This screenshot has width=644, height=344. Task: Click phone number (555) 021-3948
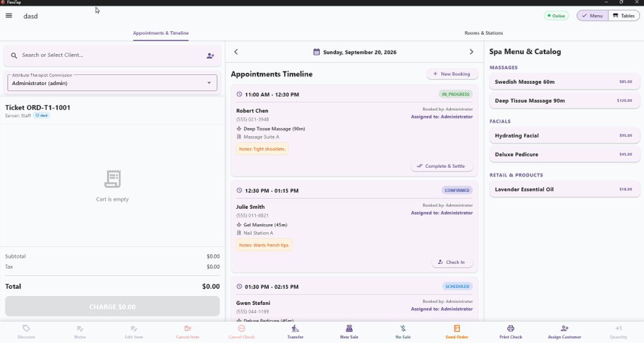pos(252,119)
